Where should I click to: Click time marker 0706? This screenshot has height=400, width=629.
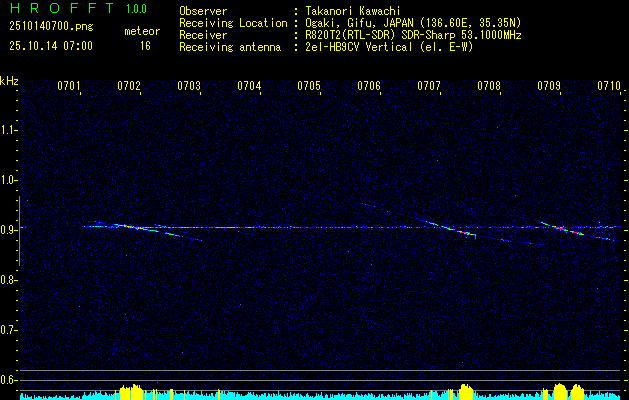[x=369, y=85]
